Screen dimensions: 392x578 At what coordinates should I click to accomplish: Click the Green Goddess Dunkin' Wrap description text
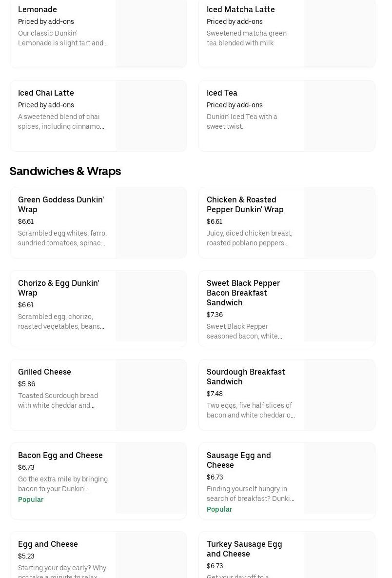point(62,238)
